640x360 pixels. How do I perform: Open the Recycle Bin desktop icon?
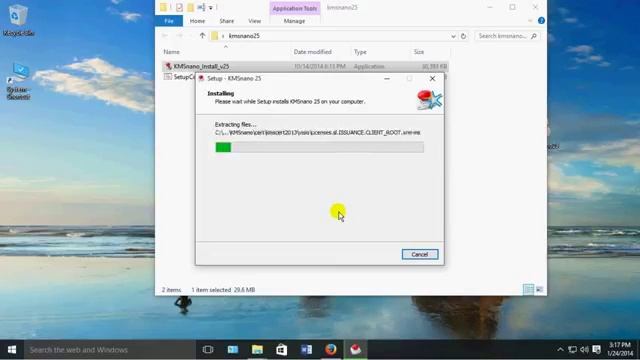18,20
